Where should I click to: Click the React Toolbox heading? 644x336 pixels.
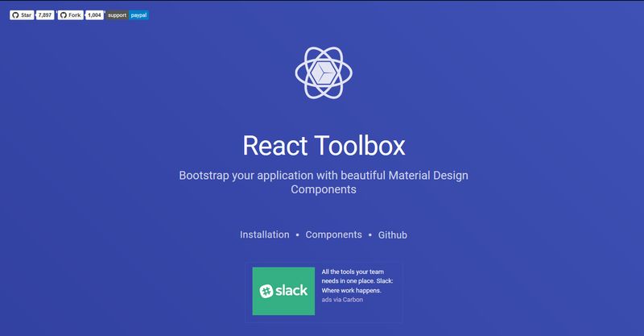(324, 146)
